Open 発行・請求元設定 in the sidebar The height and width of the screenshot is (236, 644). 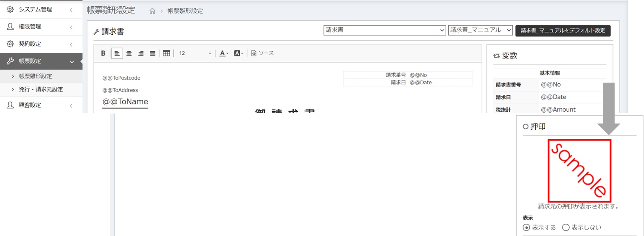click(41, 89)
